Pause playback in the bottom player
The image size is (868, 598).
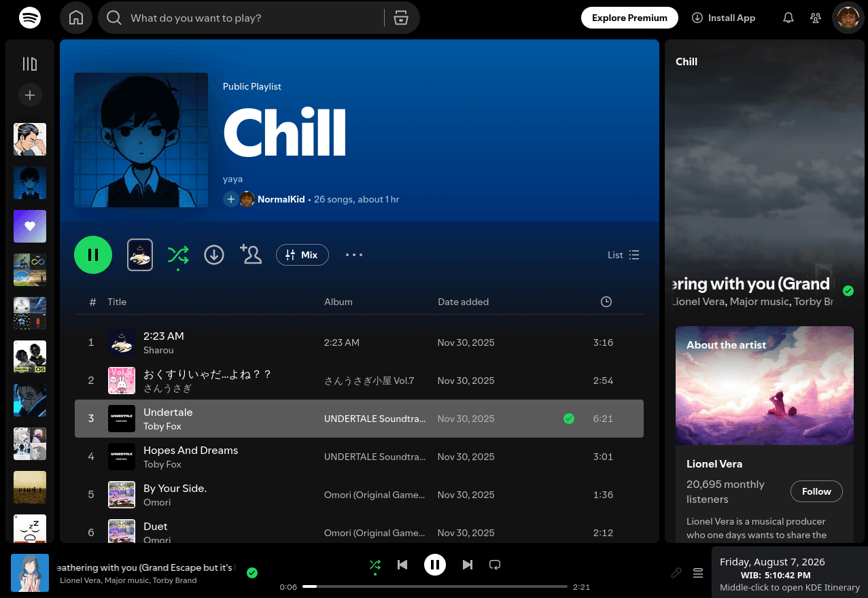[x=435, y=565]
